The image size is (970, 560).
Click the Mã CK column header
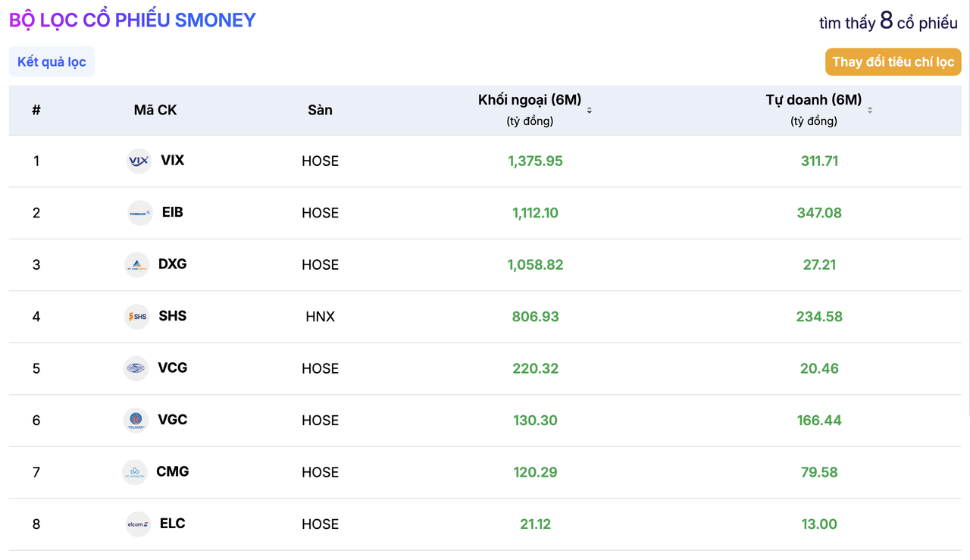tap(155, 111)
